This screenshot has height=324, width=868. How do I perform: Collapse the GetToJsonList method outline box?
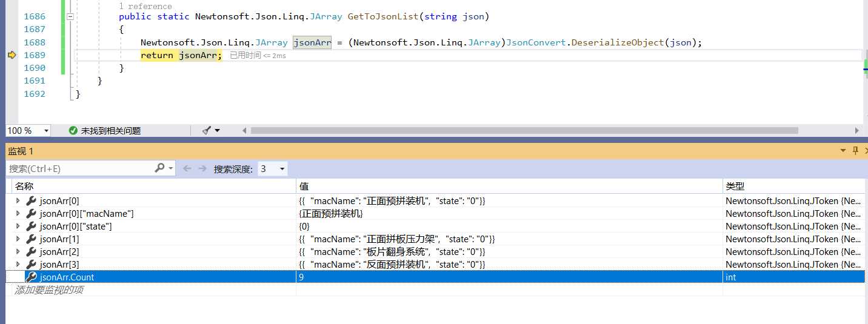click(x=70, y=17)
